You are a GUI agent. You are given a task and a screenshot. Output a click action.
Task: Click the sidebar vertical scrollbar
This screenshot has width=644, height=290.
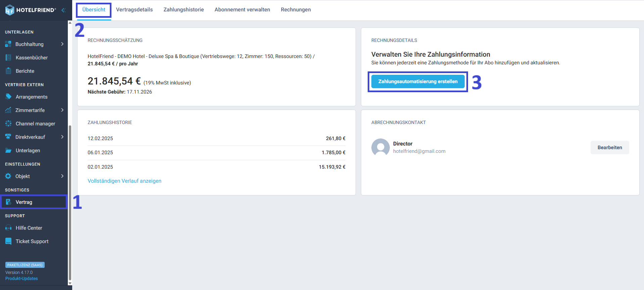(70, 202)
